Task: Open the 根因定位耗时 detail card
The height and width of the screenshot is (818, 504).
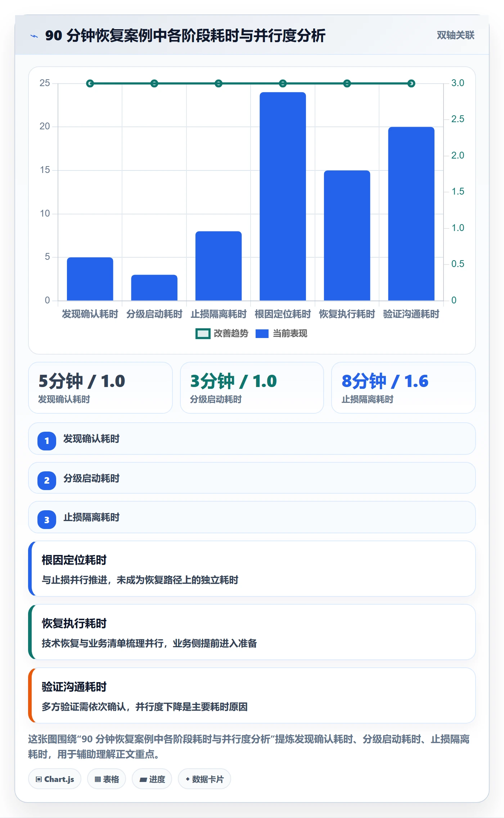Action: pyautogui.click(x=252, y=569)
